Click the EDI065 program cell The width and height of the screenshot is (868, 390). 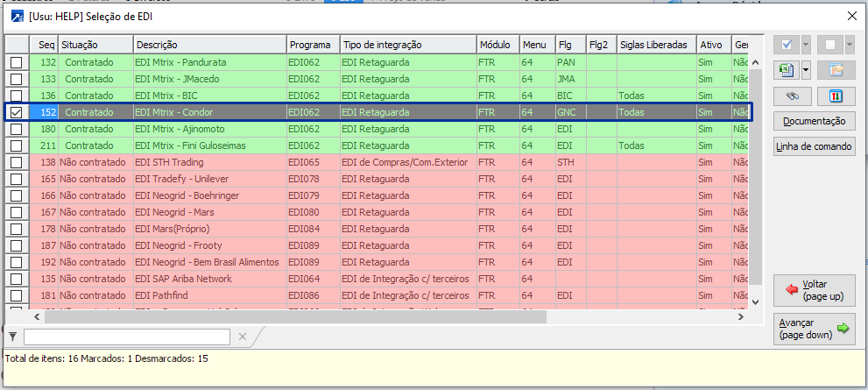314,162
